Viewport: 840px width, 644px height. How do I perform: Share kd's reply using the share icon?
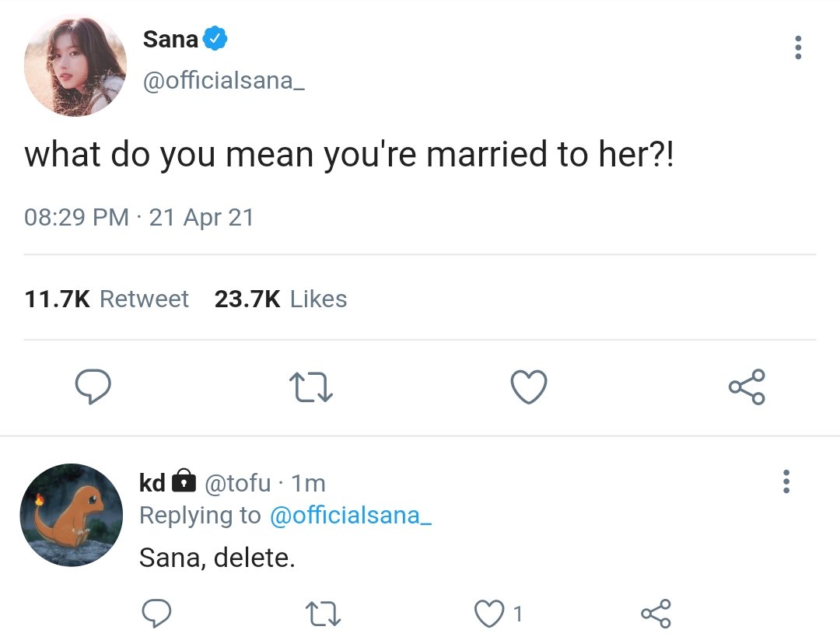(x=656, y=614)
